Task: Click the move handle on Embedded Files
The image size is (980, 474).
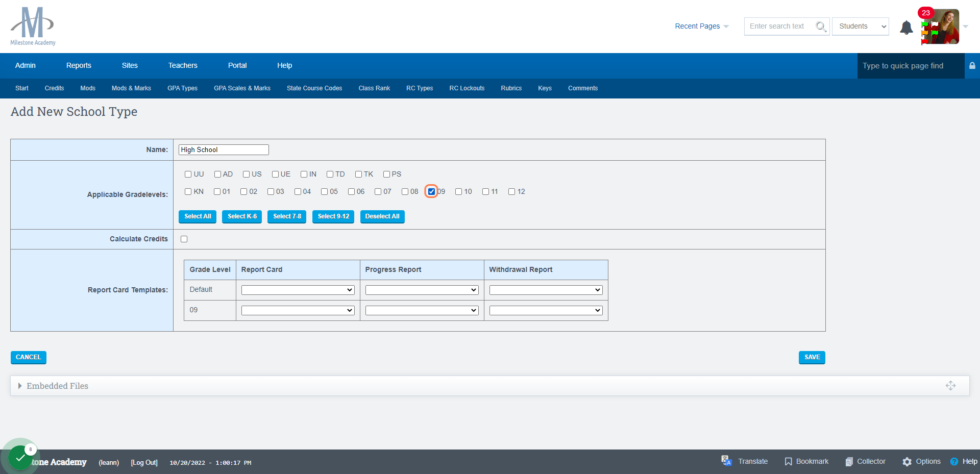Action: pyautogui.click(x=950, y=386)
